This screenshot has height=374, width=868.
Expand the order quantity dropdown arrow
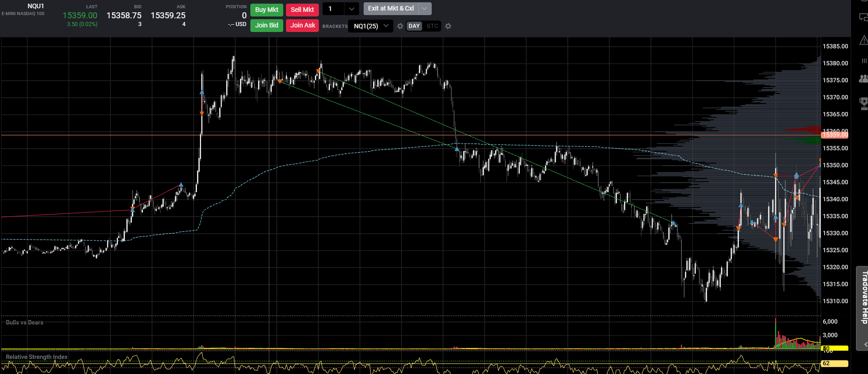(x=351, y=9)
